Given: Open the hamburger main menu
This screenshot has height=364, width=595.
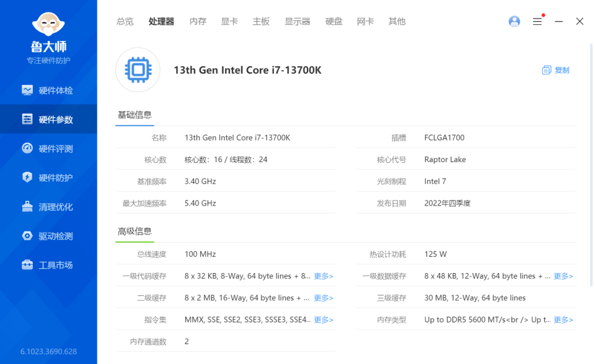Looking at the screenshot, I should (537, 22).
